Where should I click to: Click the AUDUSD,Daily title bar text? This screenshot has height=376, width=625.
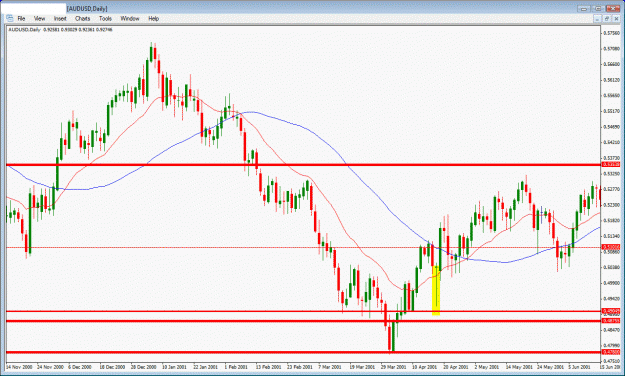pyautogui.click(x=87, y=8)
